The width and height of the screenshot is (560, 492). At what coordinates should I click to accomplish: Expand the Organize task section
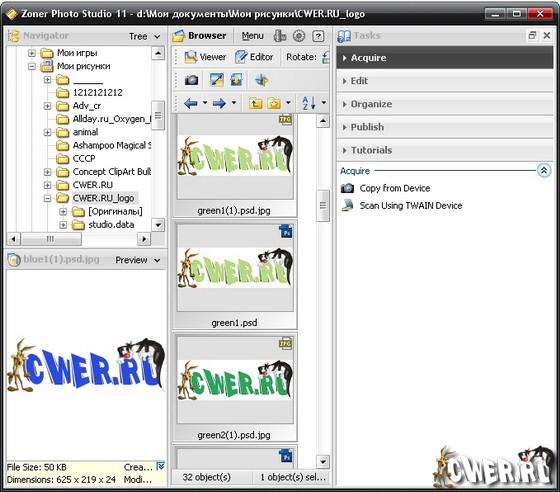tap(445, 104)
